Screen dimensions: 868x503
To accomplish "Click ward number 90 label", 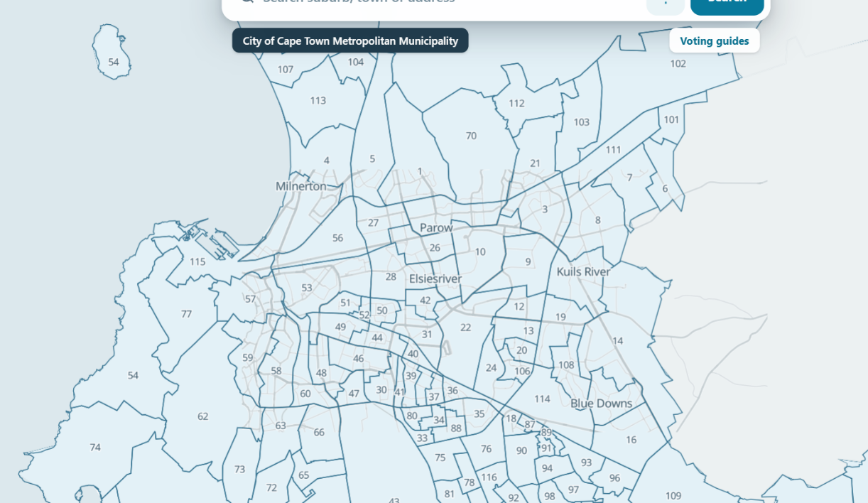I will 521,451.
